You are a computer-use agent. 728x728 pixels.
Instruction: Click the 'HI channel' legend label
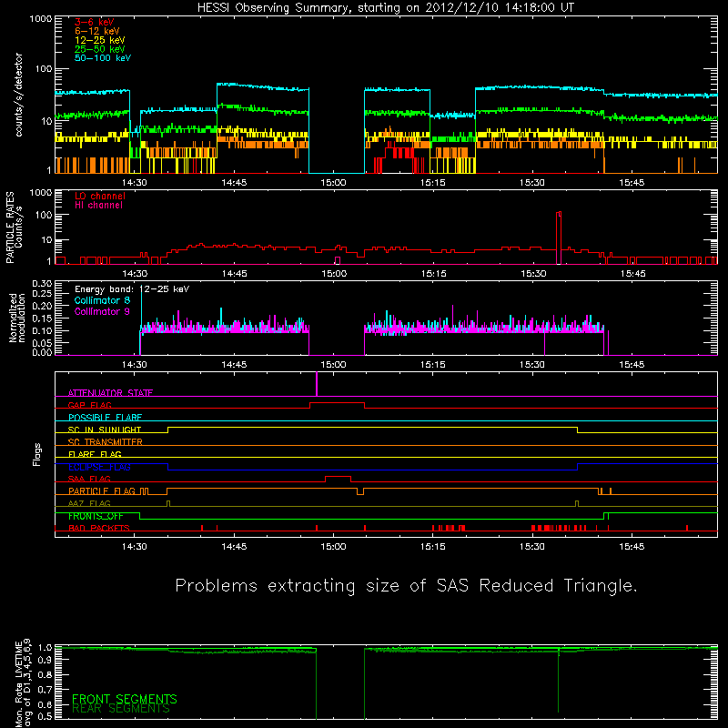click(99, 206)
